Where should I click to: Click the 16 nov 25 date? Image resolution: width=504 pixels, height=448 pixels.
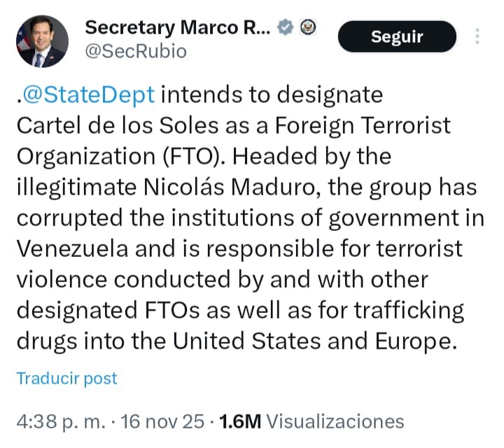pos(162,422)
